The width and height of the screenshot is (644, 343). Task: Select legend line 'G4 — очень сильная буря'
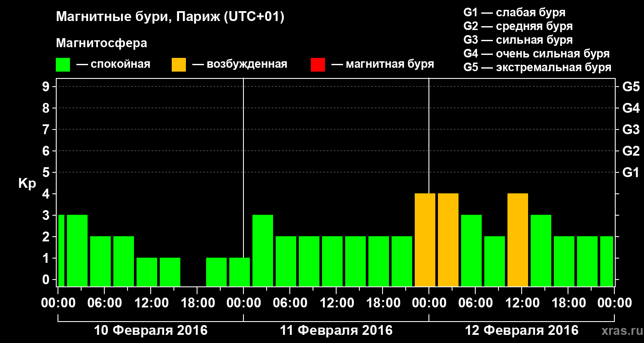[x=536, y=54]
